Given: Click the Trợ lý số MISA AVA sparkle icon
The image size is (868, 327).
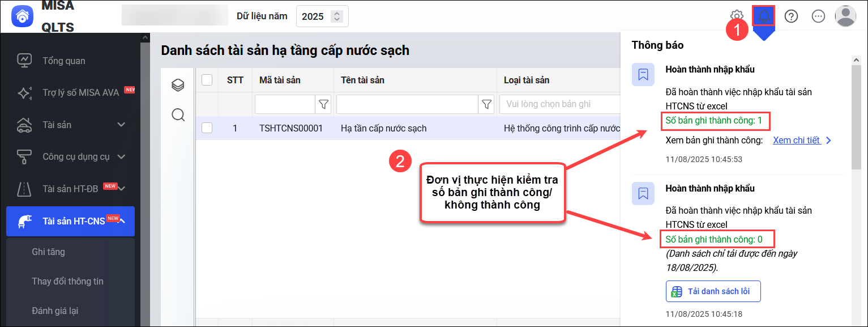Looking at the screenshot, I should click(x=24, y=92).
